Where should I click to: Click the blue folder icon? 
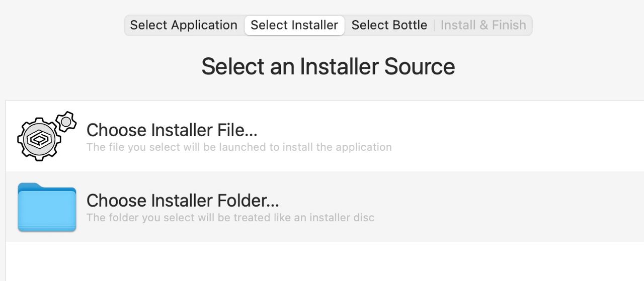pyautogui.click(x=47, y=207)
